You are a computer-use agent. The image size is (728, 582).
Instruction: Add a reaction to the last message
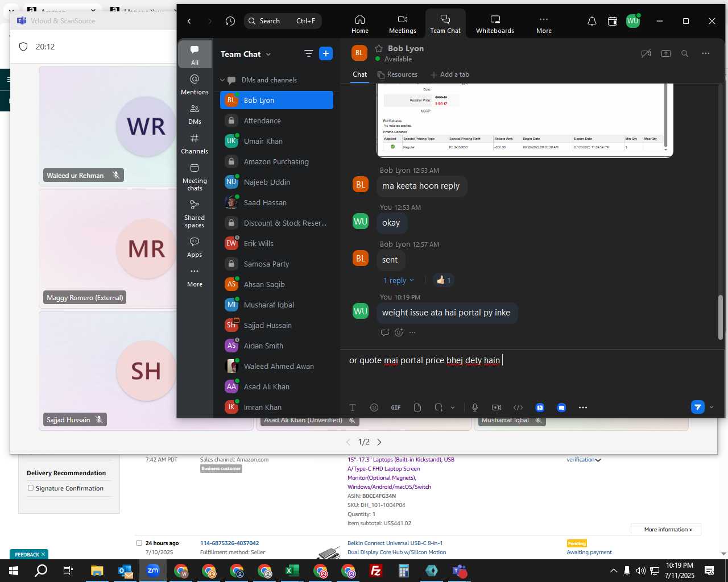click(x=399, y=332)
